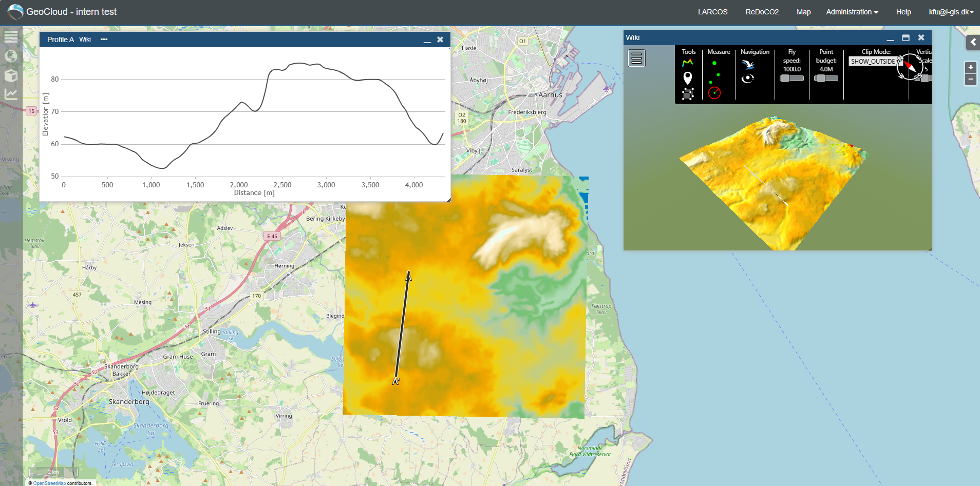Activate orbit navigation eye icon
Image resolution: width=980 pixels, height=486 pixels.
[748, 78]
